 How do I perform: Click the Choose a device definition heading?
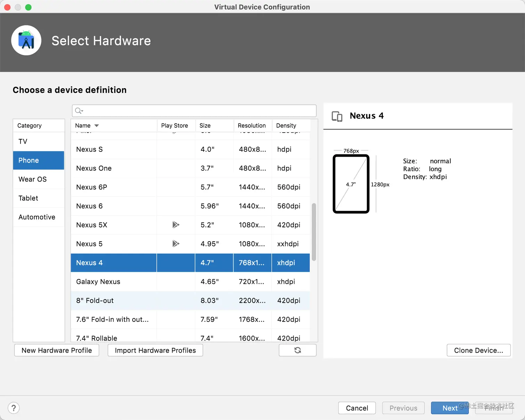(x=69, y=90)
